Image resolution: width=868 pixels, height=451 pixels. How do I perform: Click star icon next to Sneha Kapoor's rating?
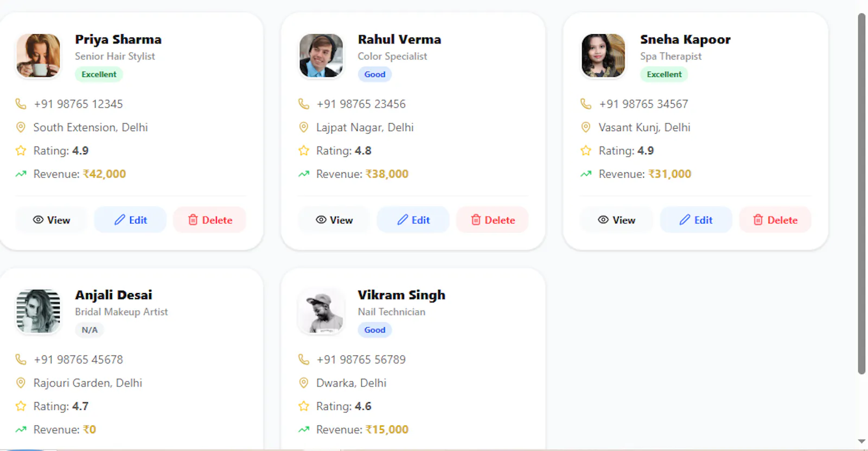586,151
